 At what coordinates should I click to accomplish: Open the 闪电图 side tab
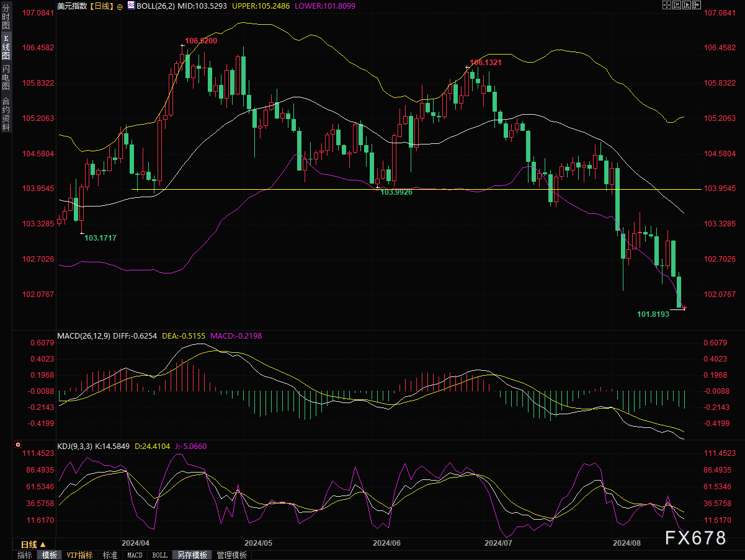(6, 78)
